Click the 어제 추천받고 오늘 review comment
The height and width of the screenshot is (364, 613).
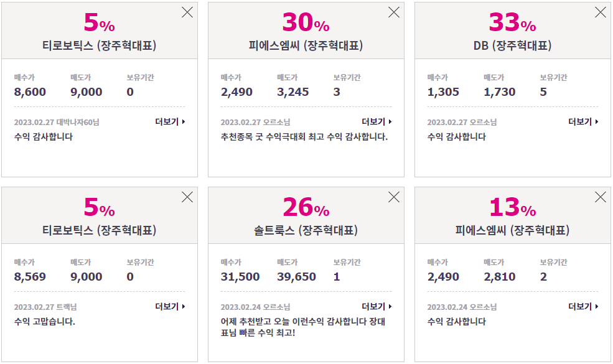[303, 327]
